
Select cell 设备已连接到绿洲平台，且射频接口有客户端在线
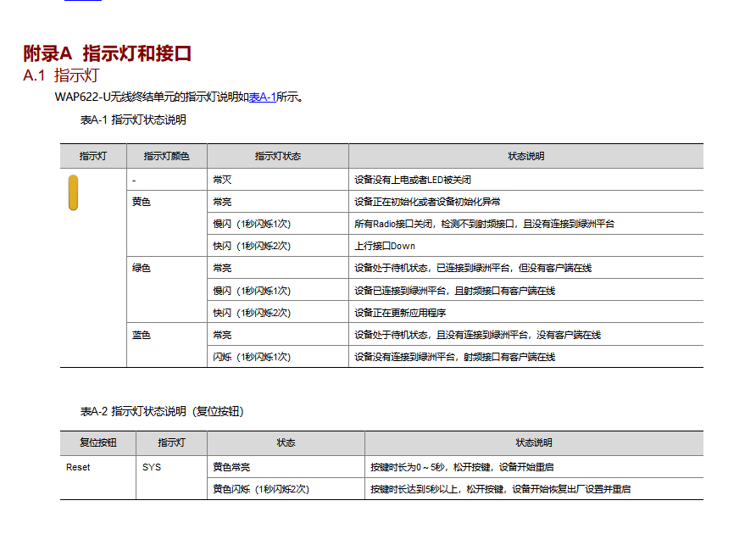pos(526,291)
